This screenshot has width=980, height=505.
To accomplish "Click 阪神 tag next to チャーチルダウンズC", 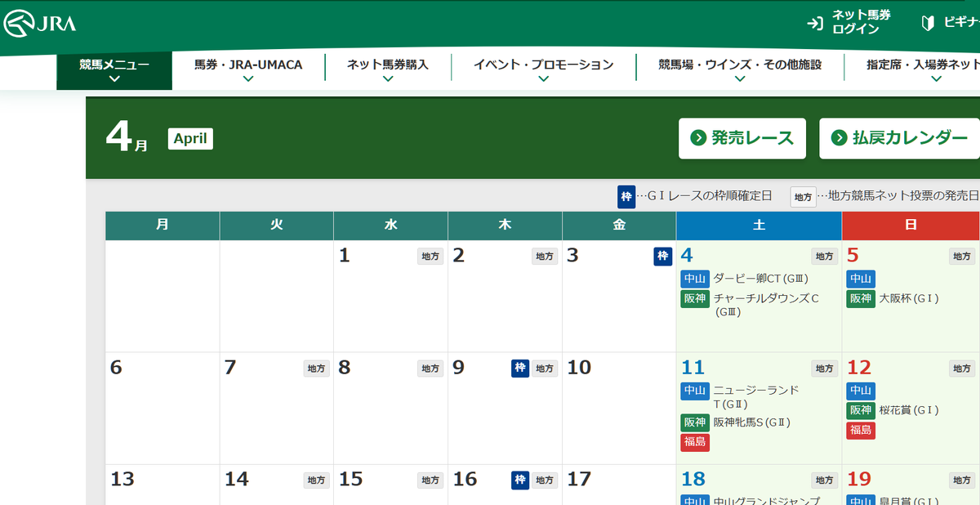I will click(695, 299).
